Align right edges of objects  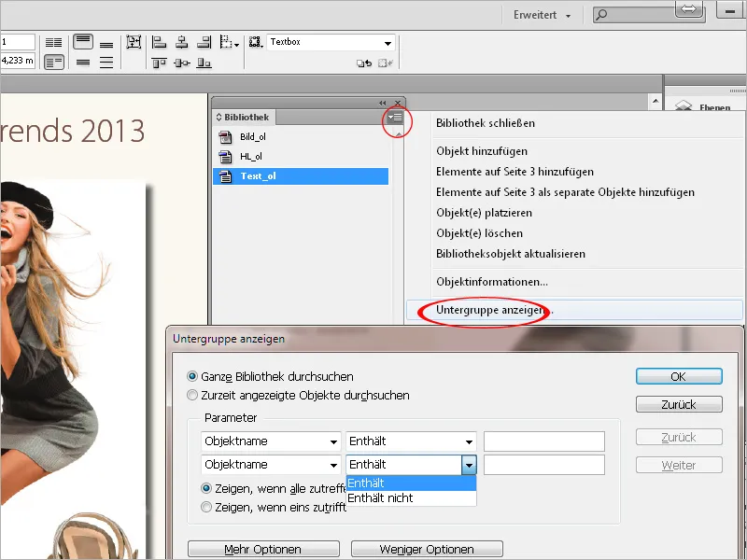(204, 42)
